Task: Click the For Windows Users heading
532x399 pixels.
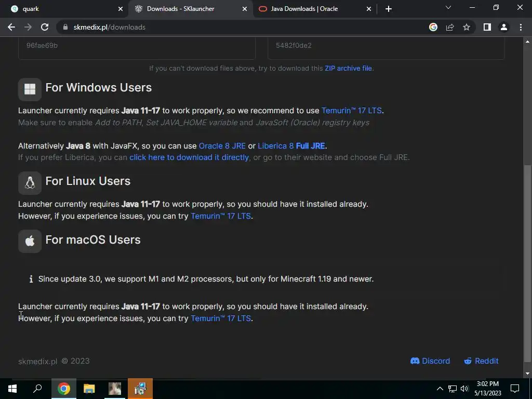Action: 98,87
